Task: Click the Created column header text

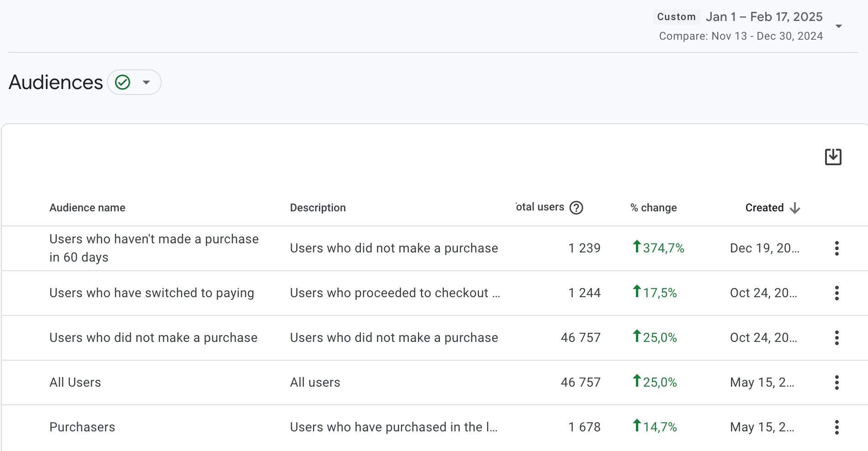Action: pyautogui.click(x=764, y=208)
